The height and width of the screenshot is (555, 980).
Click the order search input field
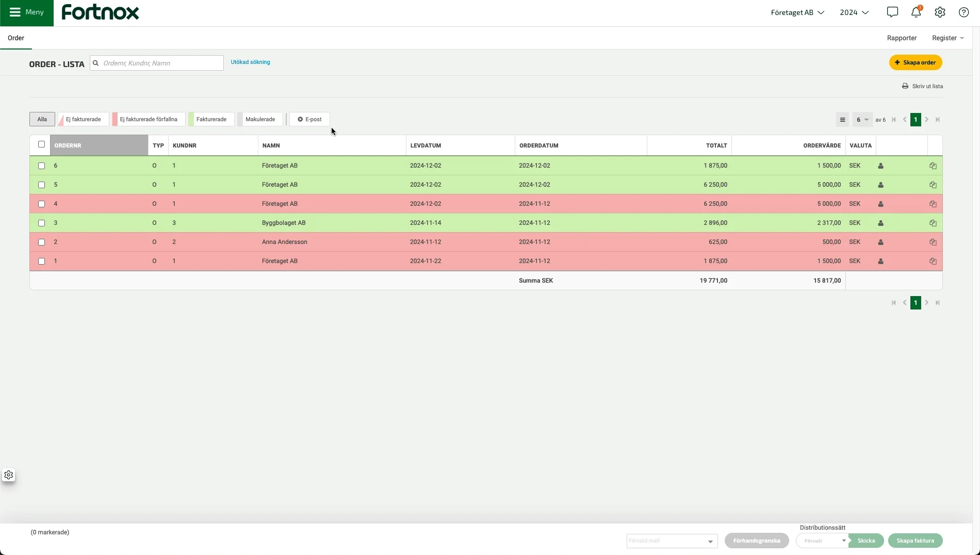click(x=161, y=63)
